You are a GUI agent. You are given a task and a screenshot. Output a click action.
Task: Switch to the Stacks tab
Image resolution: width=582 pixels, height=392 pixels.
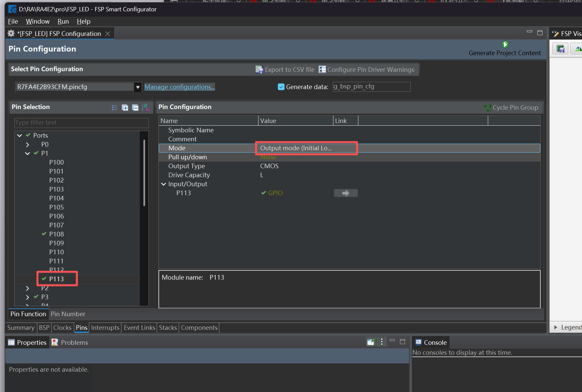(168, 327)
